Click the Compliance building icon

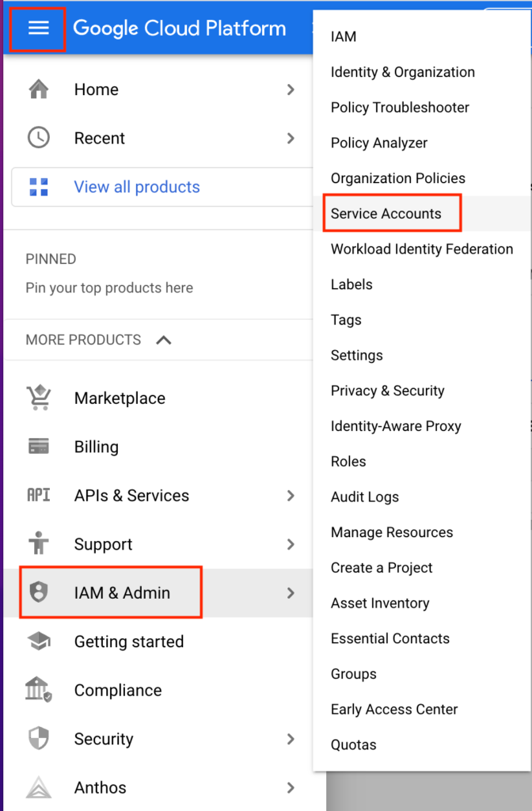pyautogui.click(x=39, y=690)
